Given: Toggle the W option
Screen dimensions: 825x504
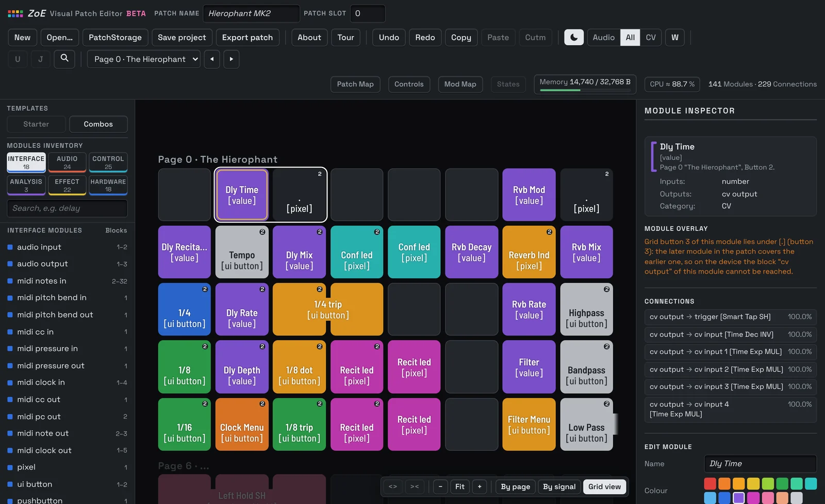Looking at the screenshot, I should point(674,37).
